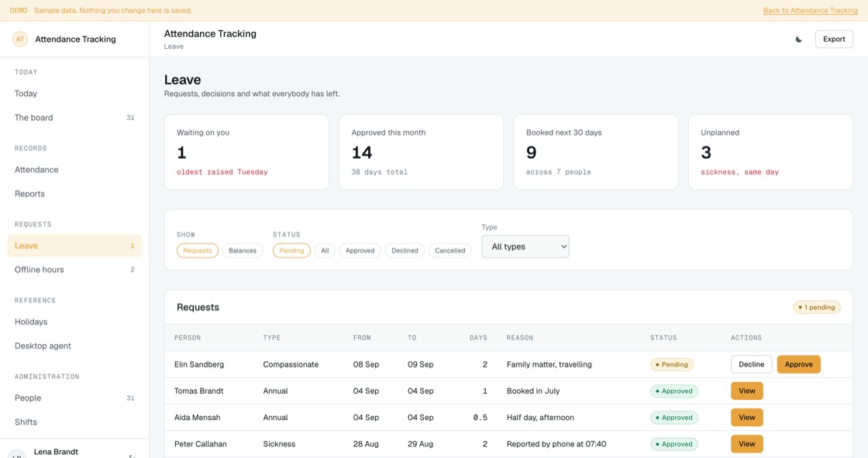Click the Unplanned summary card
The image size is (868, 458).
coord(770,153)
